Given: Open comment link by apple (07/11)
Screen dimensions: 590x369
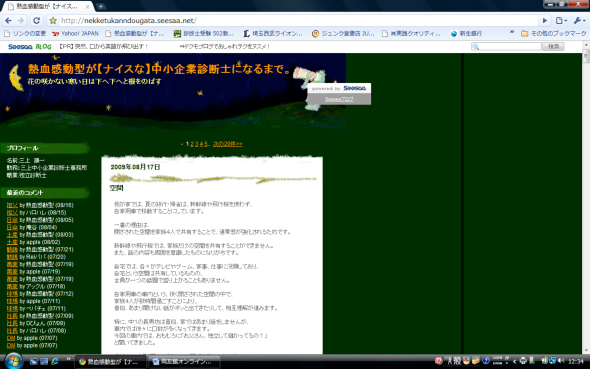Looking at the screenshot, I should click(12, 301).
